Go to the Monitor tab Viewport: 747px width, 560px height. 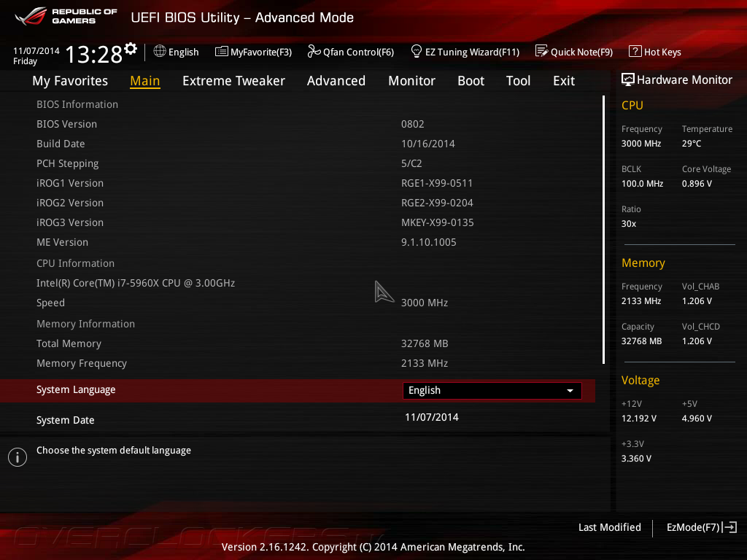click(x=411, y=81)
